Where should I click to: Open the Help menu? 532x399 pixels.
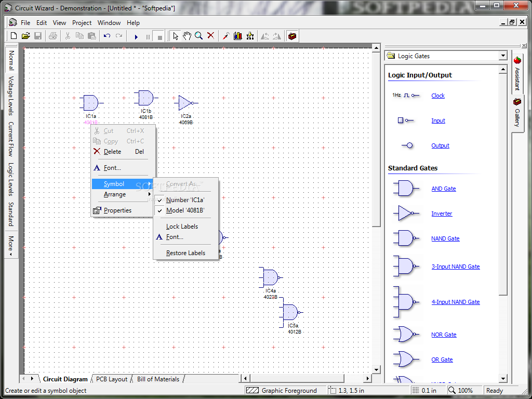click(x=133, y=23)
